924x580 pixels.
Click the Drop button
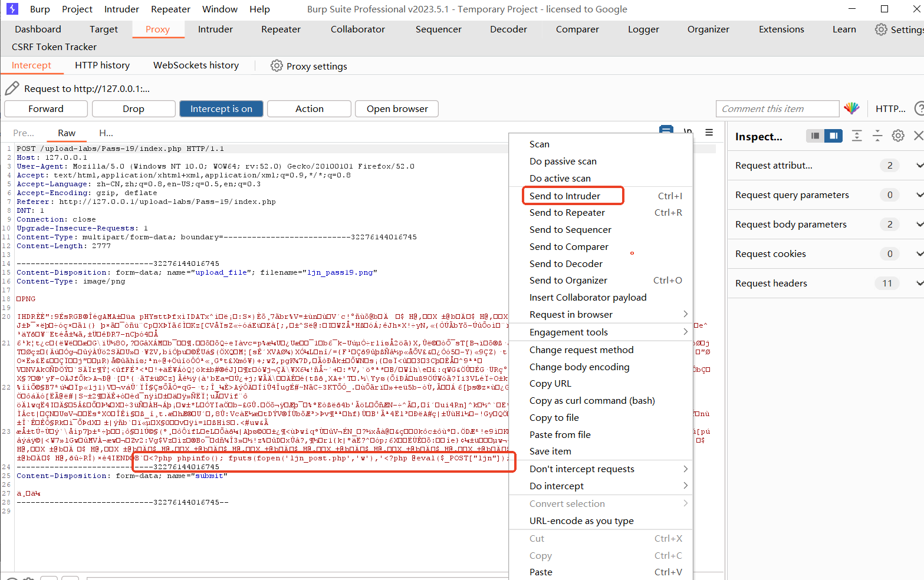[x=134, y=108]
